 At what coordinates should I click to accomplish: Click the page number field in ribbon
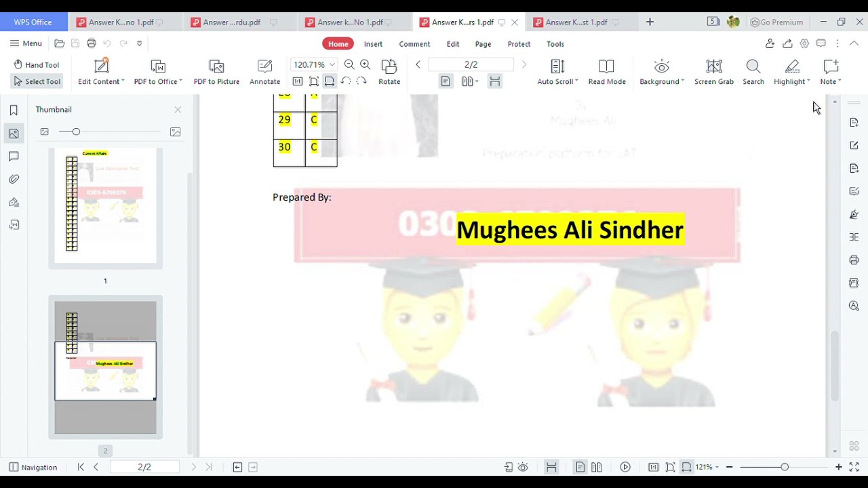tap(471, 64)
